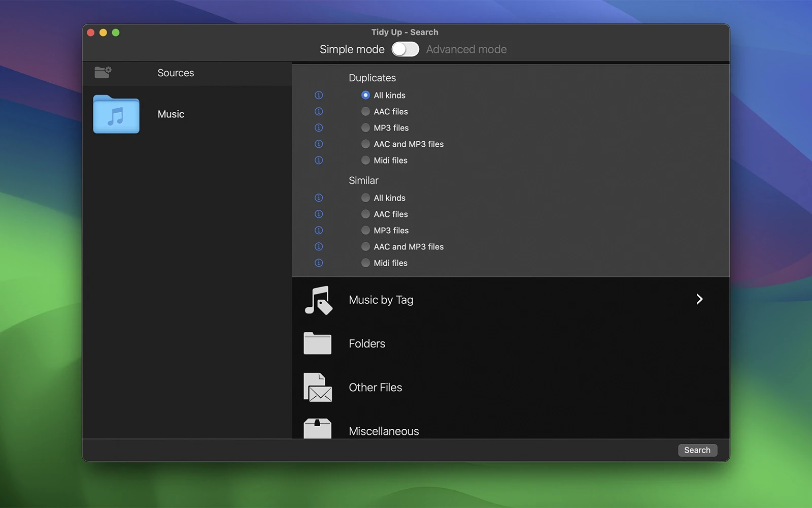The height and width of the screenshot is (508, 812).
Task: Click the Other Files envelope icon
Action: point(318,388)
